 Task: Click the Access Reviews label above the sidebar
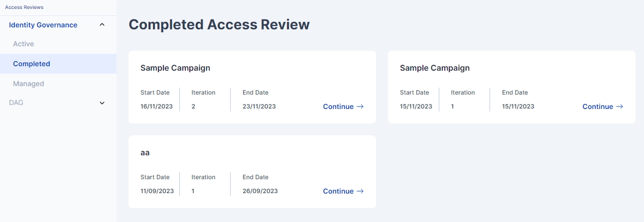[24, 7]
